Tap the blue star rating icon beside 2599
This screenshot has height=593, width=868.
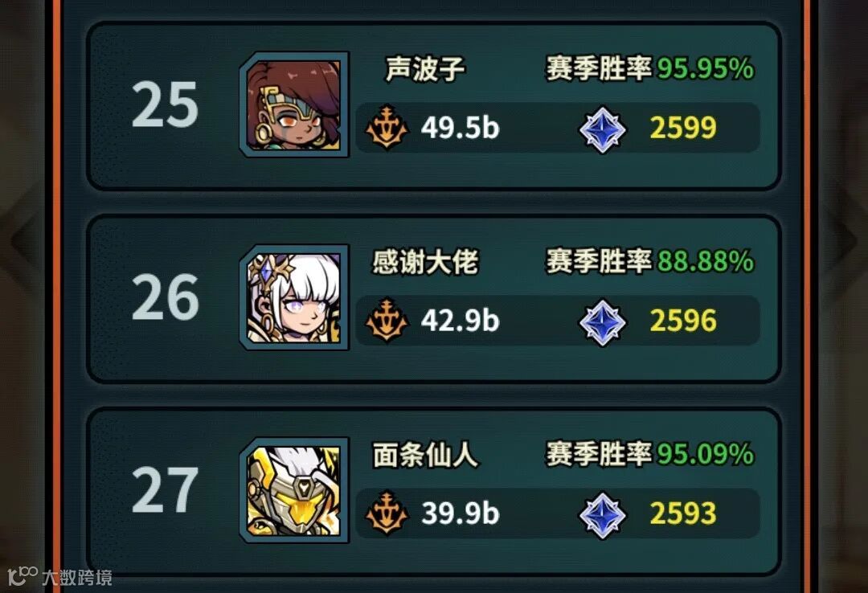click(x=602, y=129)
